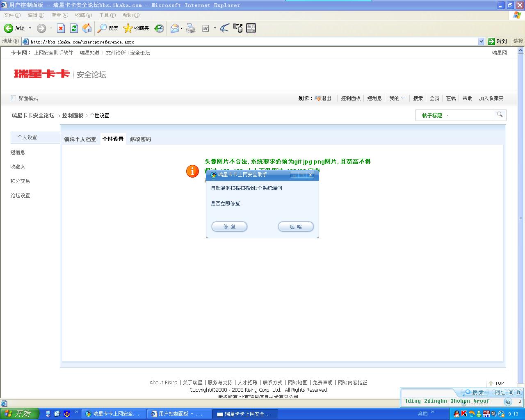The width and height of the screenshot is (525, 420).
Task: Open the Back button history dropdown arrow
Action: point(30,28)
